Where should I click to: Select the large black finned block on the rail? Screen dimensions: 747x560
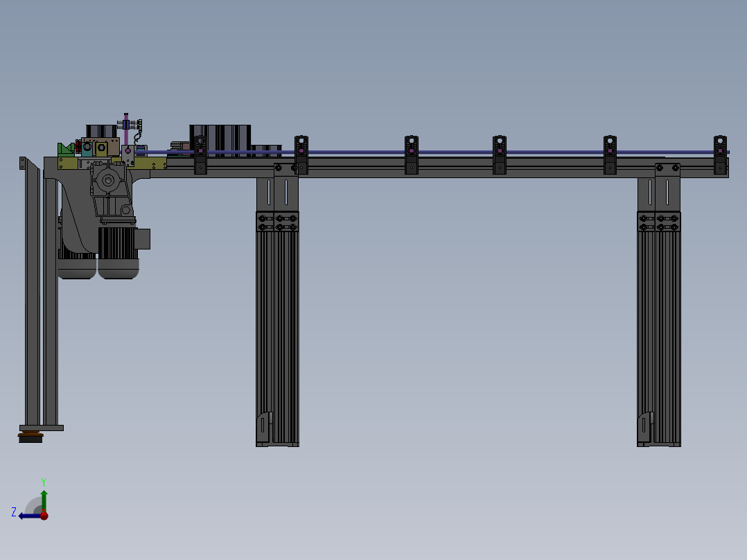(220, 141)
